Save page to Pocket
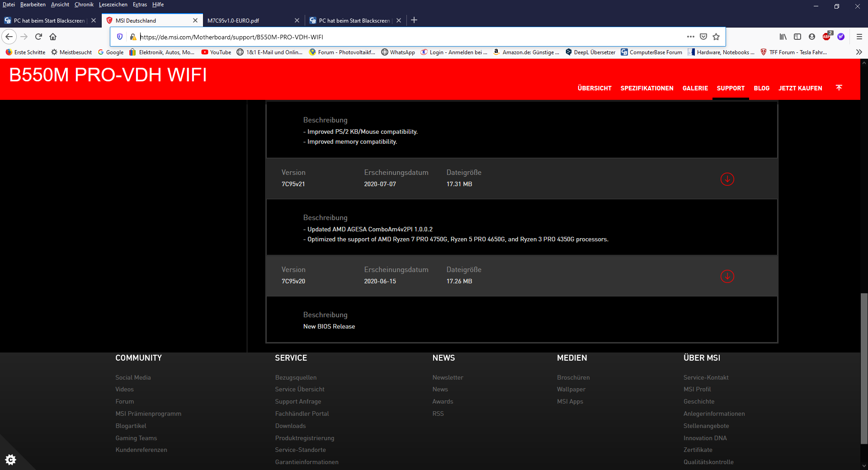 (x=703, y=37)
